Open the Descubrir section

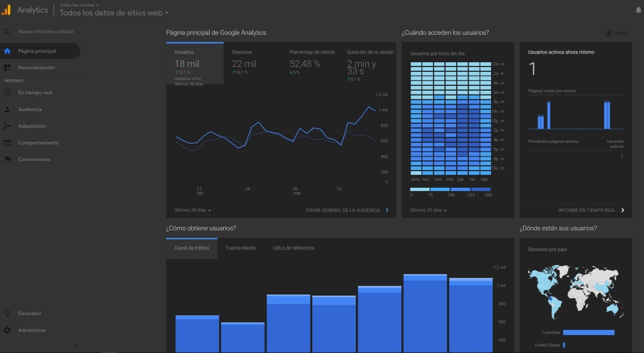[x=31, y=313]
